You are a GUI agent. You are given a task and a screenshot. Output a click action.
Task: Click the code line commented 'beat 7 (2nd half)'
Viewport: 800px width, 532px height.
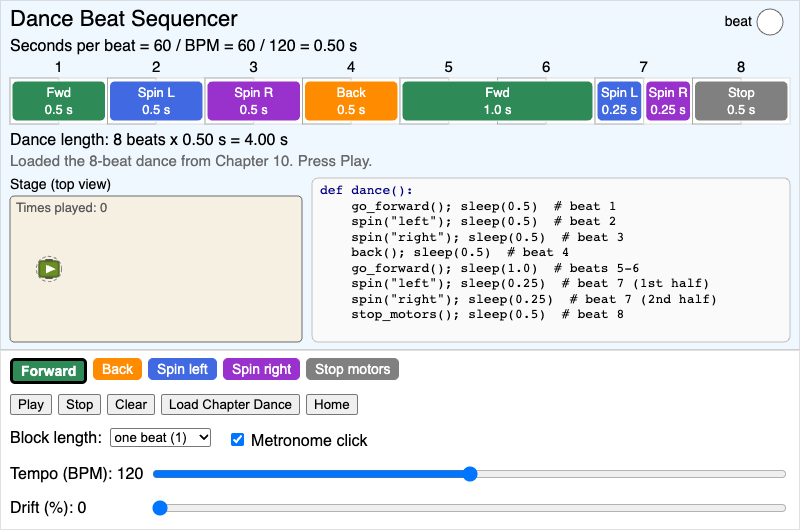tap(534, 299)
